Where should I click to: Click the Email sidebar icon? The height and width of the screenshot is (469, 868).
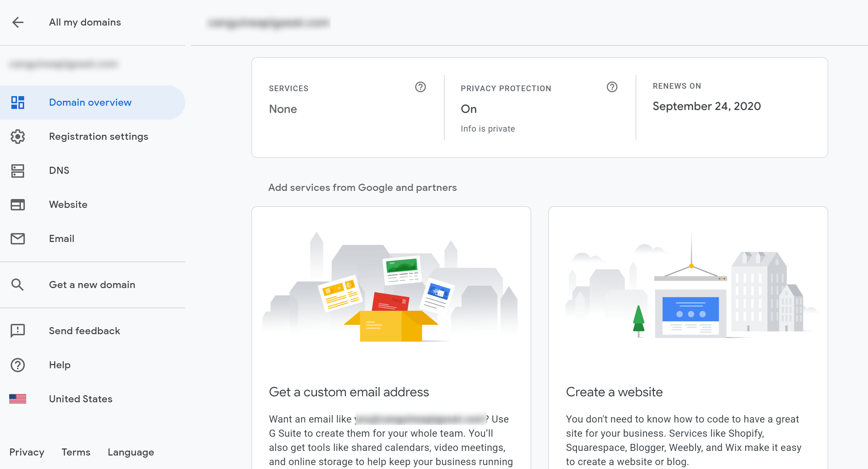[18, 238]
